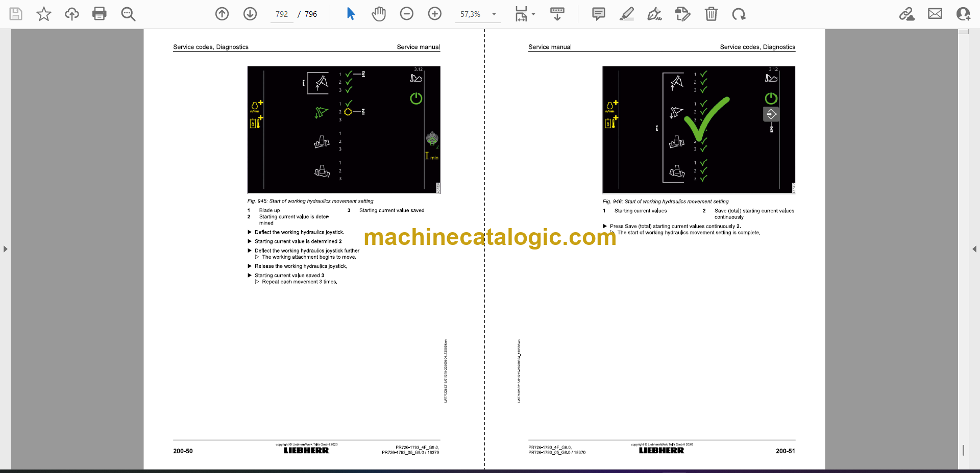Expand the right tools pane arrow
The width and height of the screenshot is (980, 473).
coord(974,249)
